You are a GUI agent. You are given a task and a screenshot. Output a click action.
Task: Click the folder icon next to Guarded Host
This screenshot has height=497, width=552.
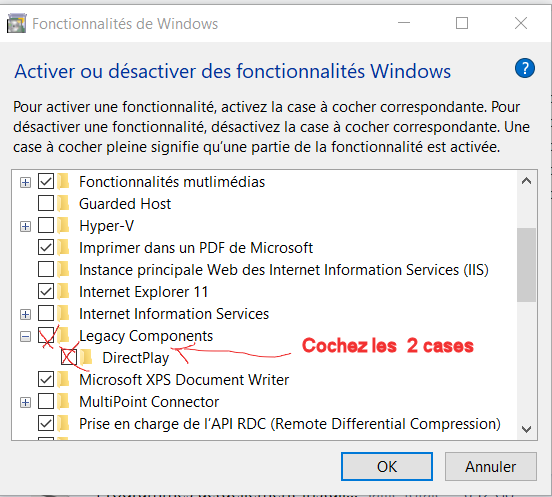tap(64, 204)
